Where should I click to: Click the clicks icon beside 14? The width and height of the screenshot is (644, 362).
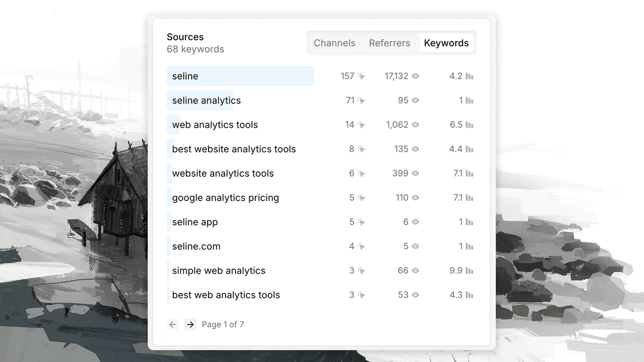point(361,124)
